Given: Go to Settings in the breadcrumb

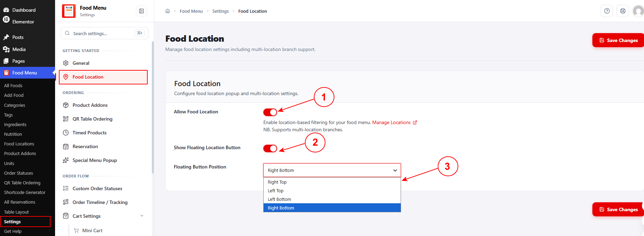Looking at the screenshot, I should [220, 11].
